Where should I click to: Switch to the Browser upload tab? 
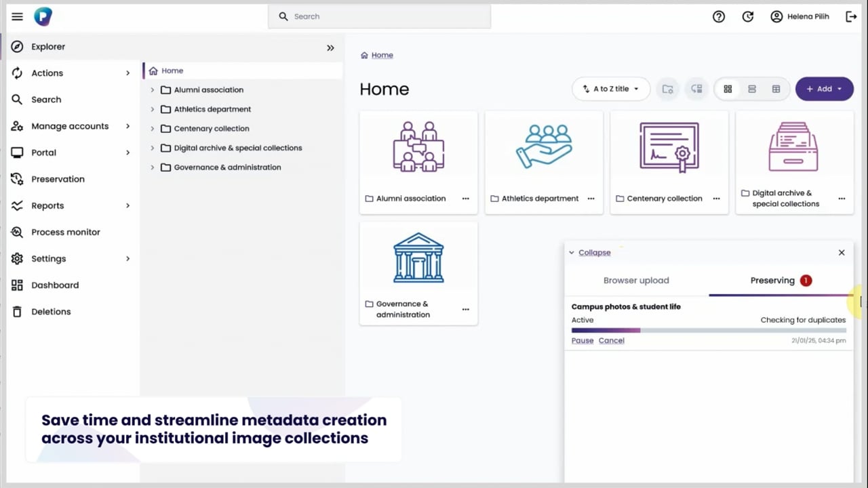636,281
